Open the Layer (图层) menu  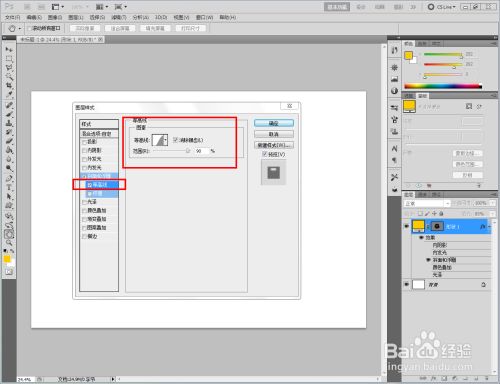[76, 17]
